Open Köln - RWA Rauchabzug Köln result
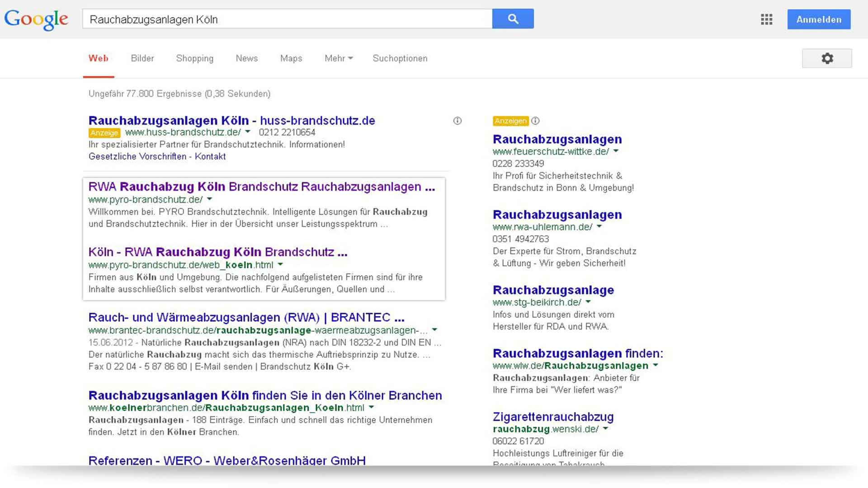Image resolution: width=868 pixels, height=488 pixels. point(218,252)
